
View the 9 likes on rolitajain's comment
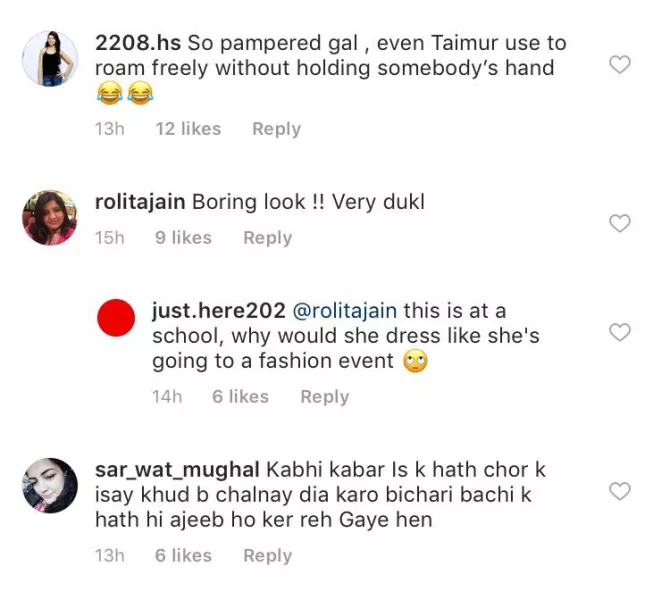click(x=183, y=238)
